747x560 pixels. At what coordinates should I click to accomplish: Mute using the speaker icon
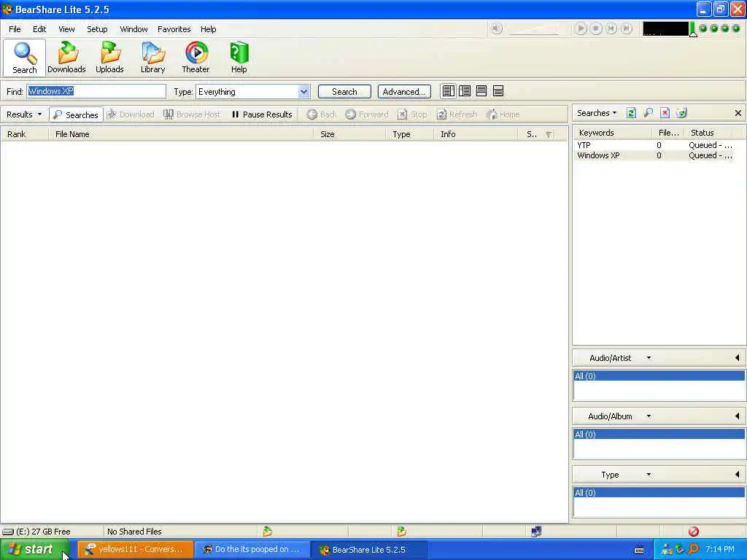pos(497,28)
